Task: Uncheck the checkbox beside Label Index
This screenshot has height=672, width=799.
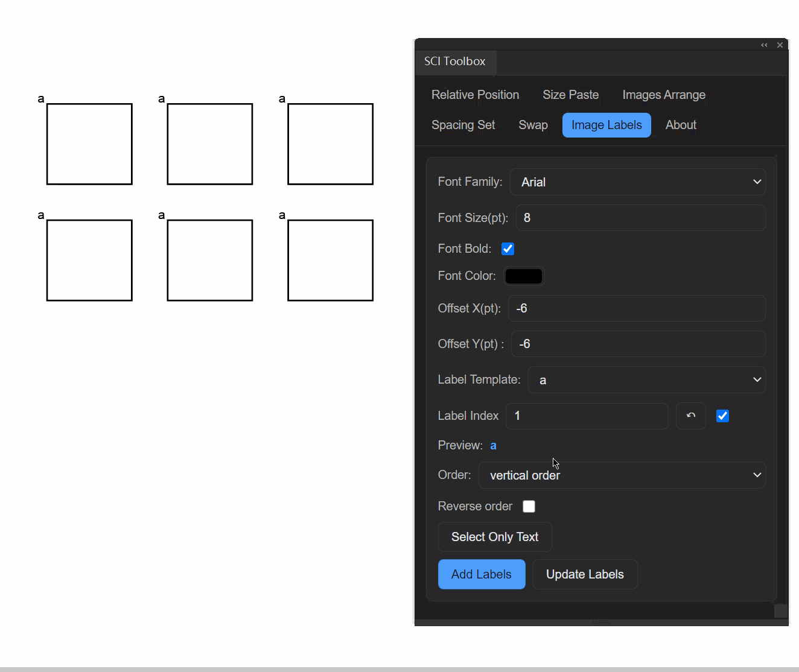Action: pyautogui.click(x=722, y=416)
